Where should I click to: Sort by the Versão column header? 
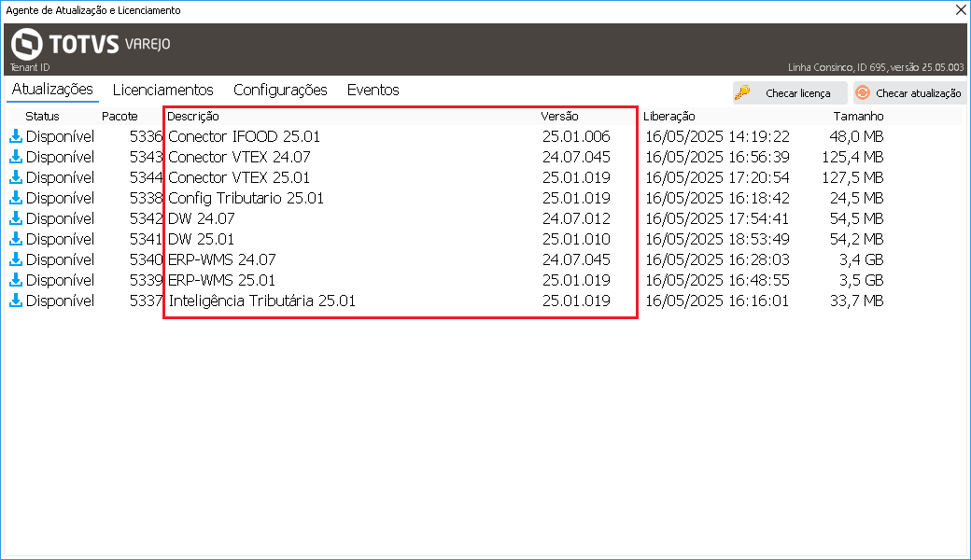(x=559, y=116)
